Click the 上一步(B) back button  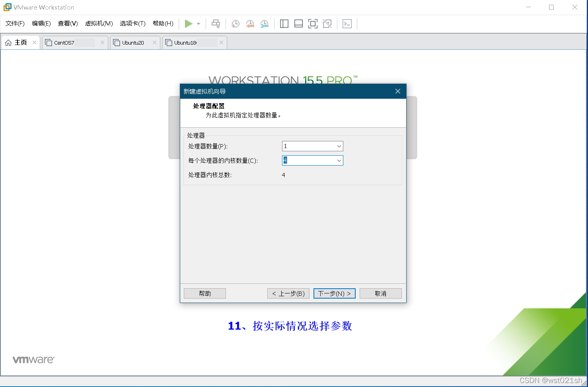point(288,293)
